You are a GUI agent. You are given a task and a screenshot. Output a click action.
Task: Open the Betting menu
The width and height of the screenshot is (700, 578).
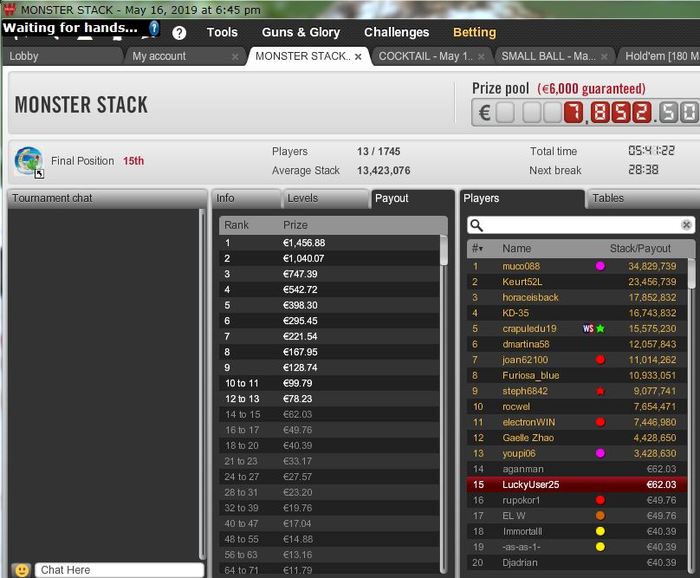tap(474, 32)
